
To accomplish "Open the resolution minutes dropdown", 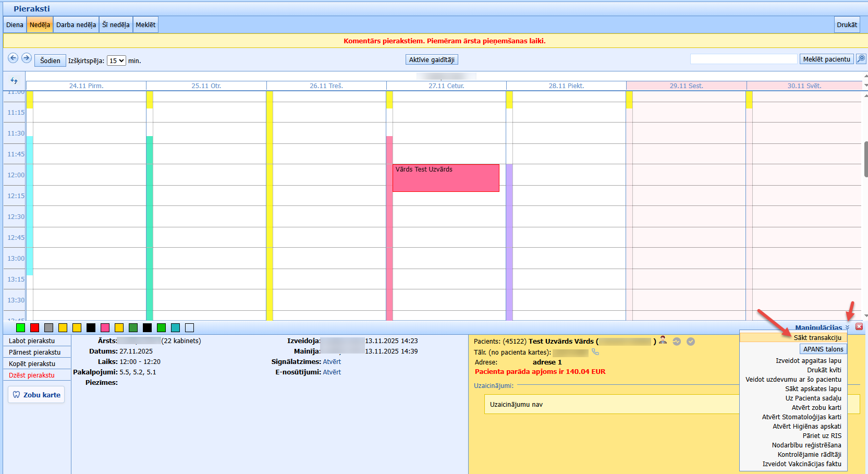I will point(117,60).
